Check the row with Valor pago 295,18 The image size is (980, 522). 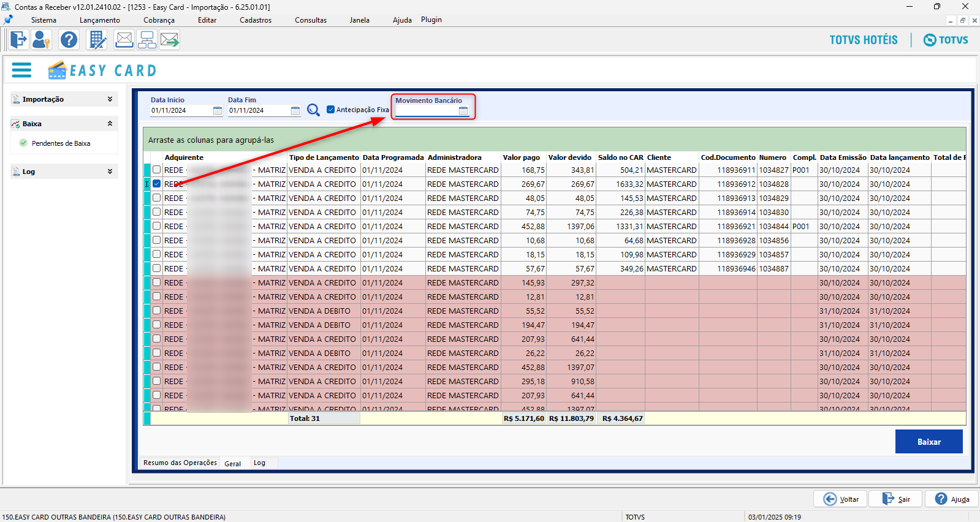click(157, 381)
